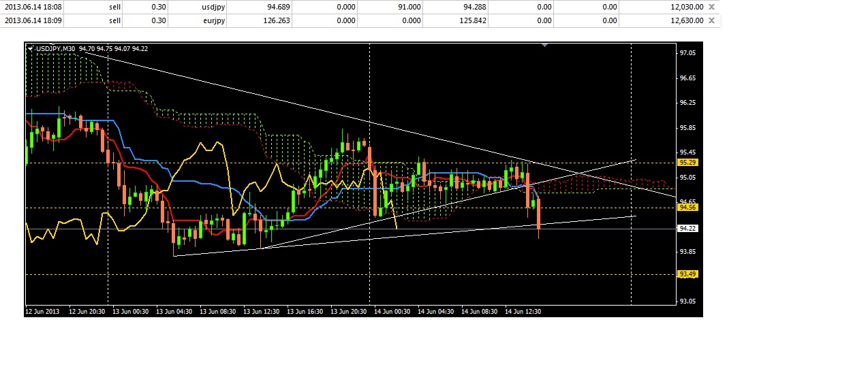Close the eurjpy sell order with its X
This screenshot has width=868, height=392.
(711, 20)
